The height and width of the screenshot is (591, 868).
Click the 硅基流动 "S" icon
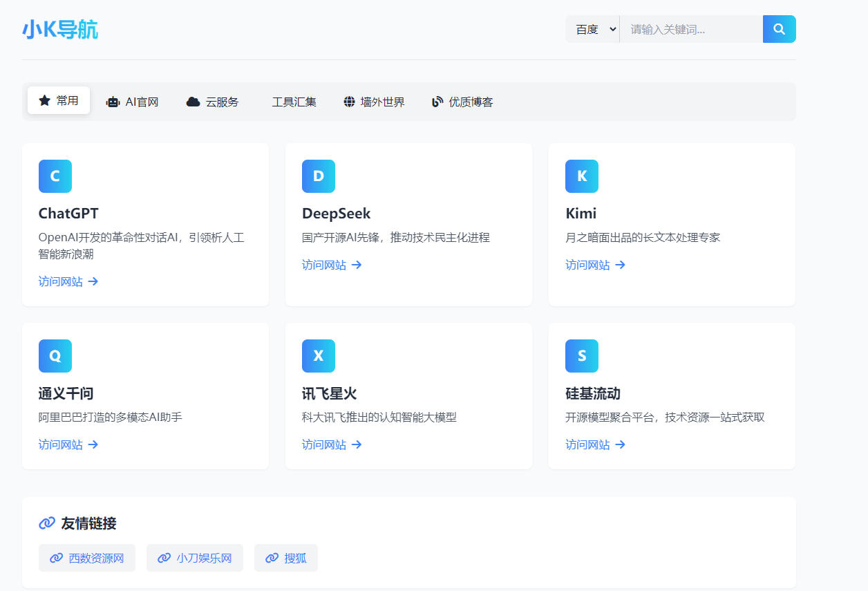[x=581, y=356]
